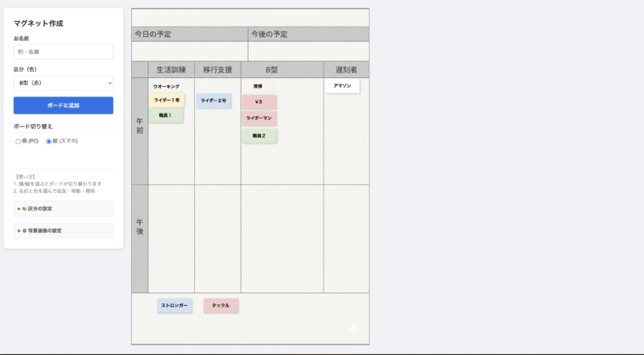The image size is (644, 355).
Task: Select the 横 (PC) board layout
Action: 19,142
